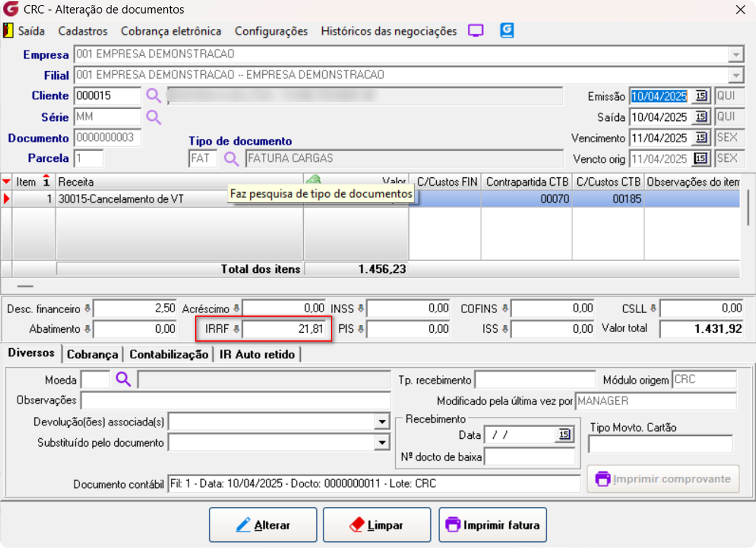Switch to the Contabilização tab
This screenshot has height=548, width=756.
pyautogui.click(x=169, y=355)
